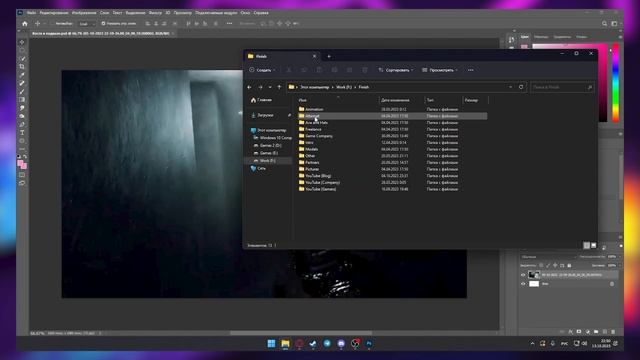This screenshot has width=640, height=360.
Task: Click top layer thumbnail
Action: click(x=534, y=275)
